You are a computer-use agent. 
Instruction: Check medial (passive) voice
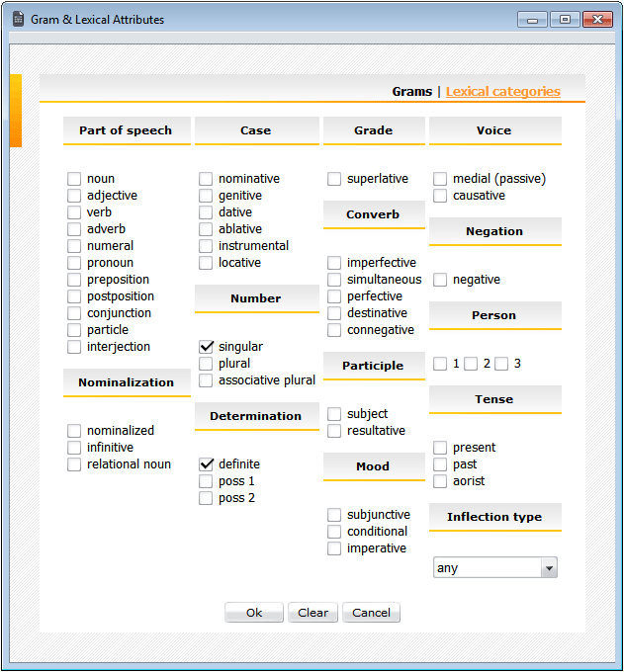point(440,179)
